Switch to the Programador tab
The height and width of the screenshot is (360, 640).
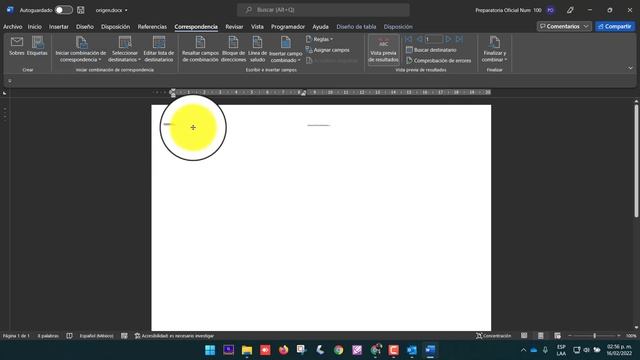click(288, 27)
